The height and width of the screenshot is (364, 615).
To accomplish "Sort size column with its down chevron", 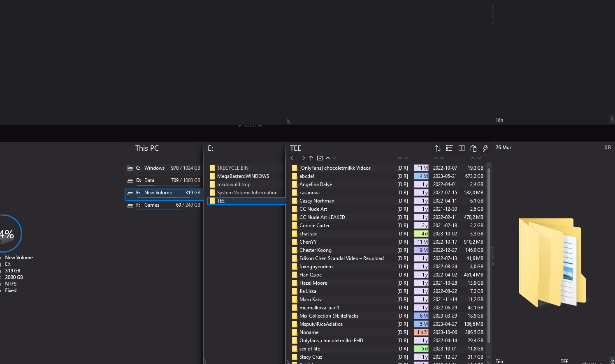I will (480, 158).
